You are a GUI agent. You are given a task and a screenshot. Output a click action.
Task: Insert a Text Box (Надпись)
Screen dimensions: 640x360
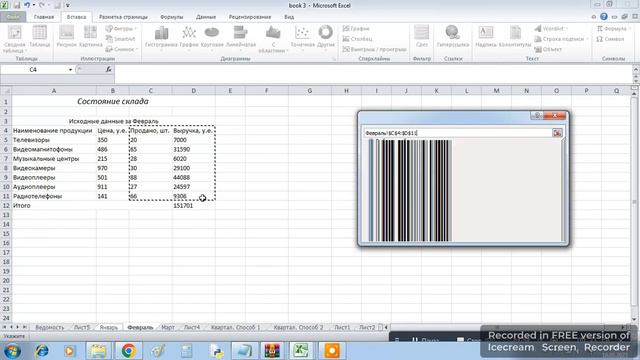click(486, 36)
